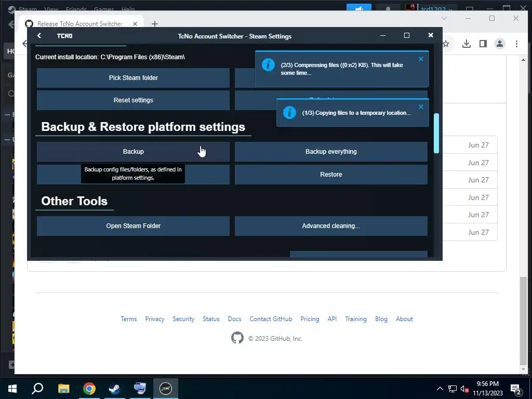Click GitHub octocat logo in footer
The image size is (532, 399).
pyautogui.click(x=237, y=338)
